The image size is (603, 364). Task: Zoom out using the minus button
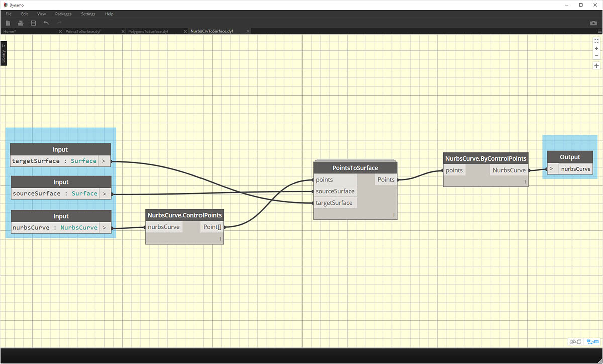[596, 56]
